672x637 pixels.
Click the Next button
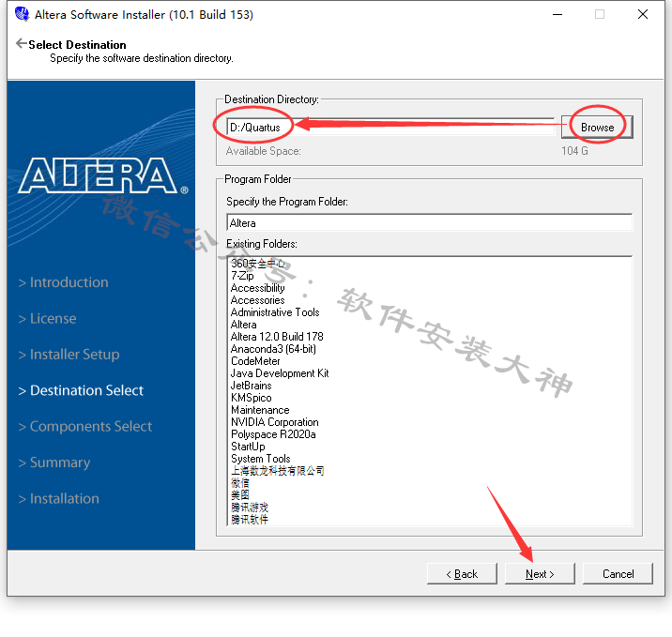540,573
